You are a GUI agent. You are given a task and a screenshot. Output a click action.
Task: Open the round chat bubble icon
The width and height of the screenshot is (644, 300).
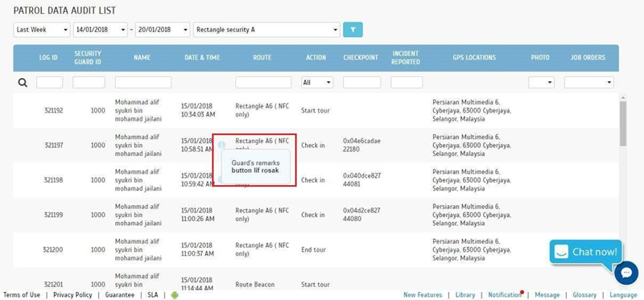point(626,273)
